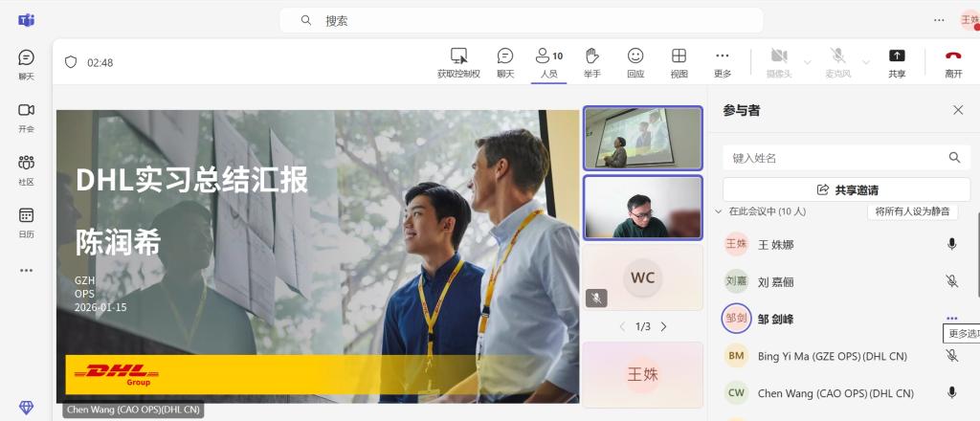980x421 pixels.
Task: Open the 聊天 chat in meeting toolbar
Action: (x=504, y=56)
